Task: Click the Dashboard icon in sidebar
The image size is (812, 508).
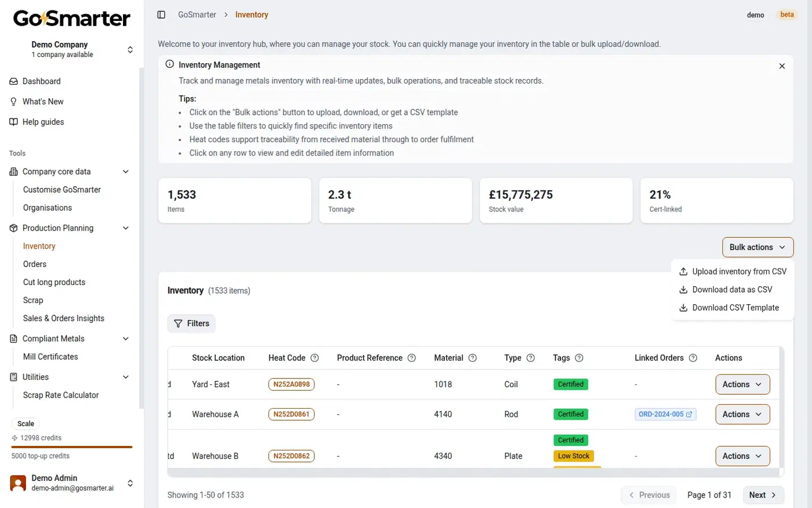Action: (13, 81)
